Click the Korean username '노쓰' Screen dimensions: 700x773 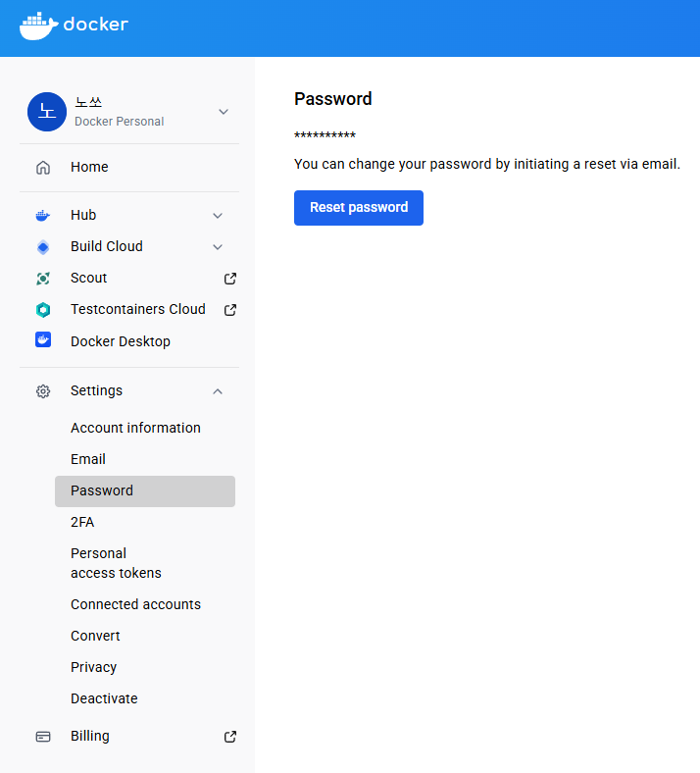coord(88,103)
